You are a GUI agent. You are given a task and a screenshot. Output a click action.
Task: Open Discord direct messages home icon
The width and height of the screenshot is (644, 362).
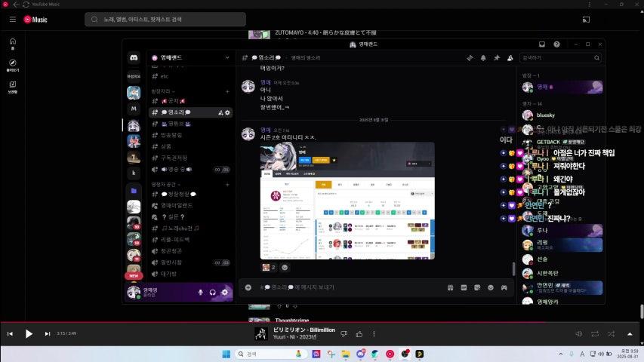click(x=134, y=58)
